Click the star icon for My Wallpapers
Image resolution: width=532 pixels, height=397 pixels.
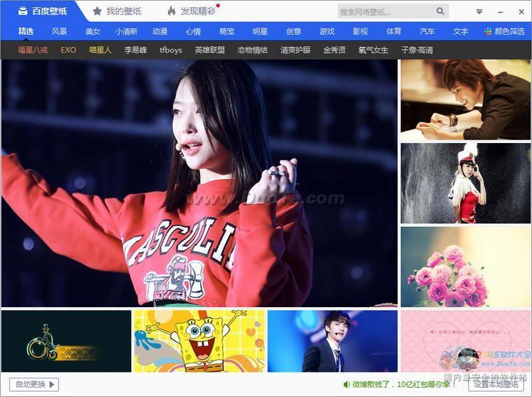coord(97,11)
